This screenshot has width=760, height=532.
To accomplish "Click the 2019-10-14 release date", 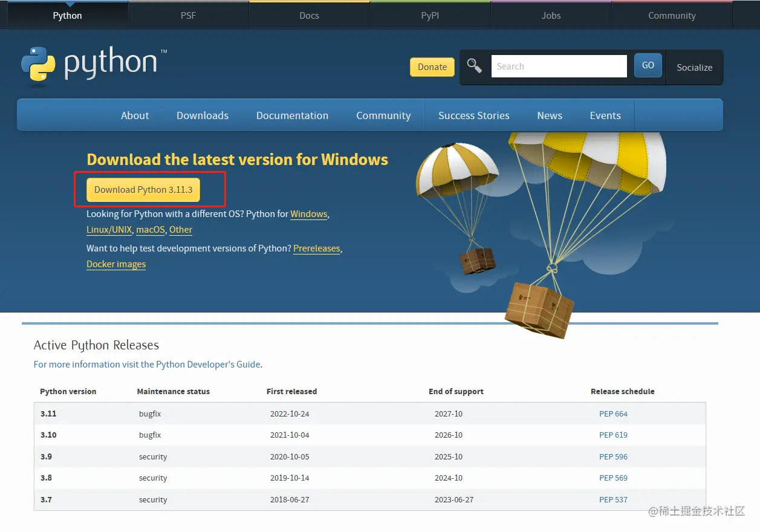I will [x=290, y=478].
